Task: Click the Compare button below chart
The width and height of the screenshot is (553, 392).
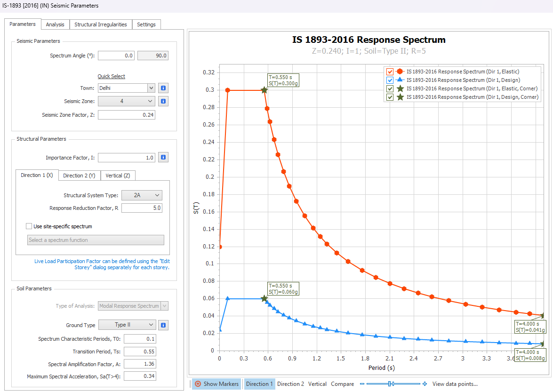Action: point(342,384)
